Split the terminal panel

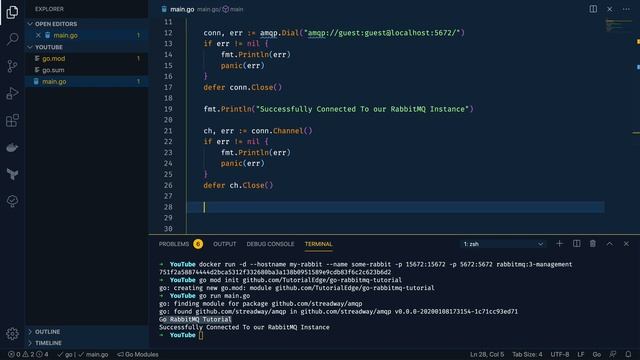[x=576, y=244]
